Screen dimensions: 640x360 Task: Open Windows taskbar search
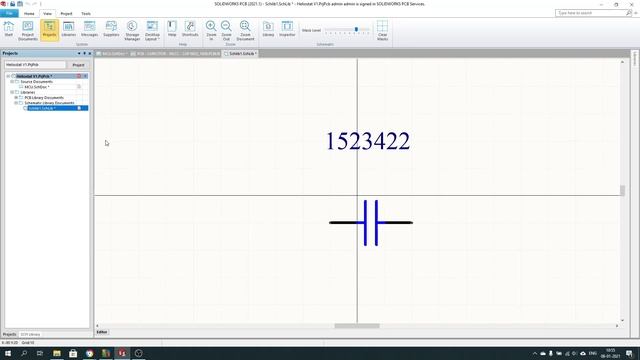click(24, 353)
